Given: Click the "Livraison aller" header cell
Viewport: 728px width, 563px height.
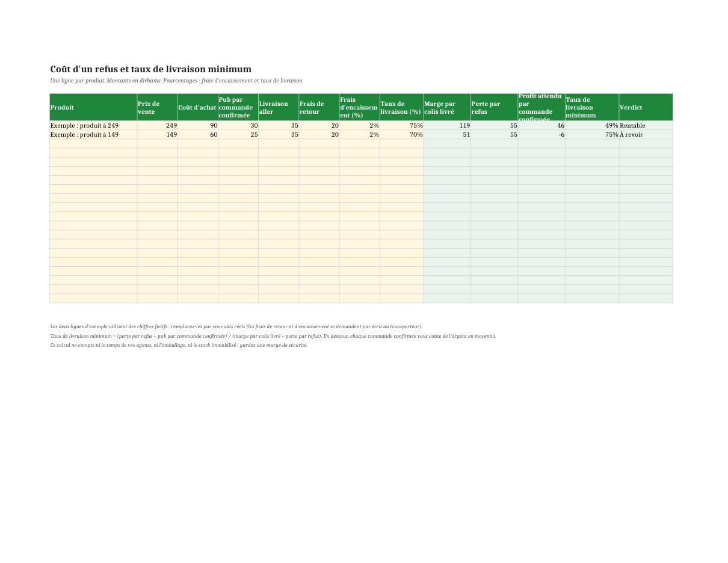Looking at the screenshot, I should coord(279,107).
